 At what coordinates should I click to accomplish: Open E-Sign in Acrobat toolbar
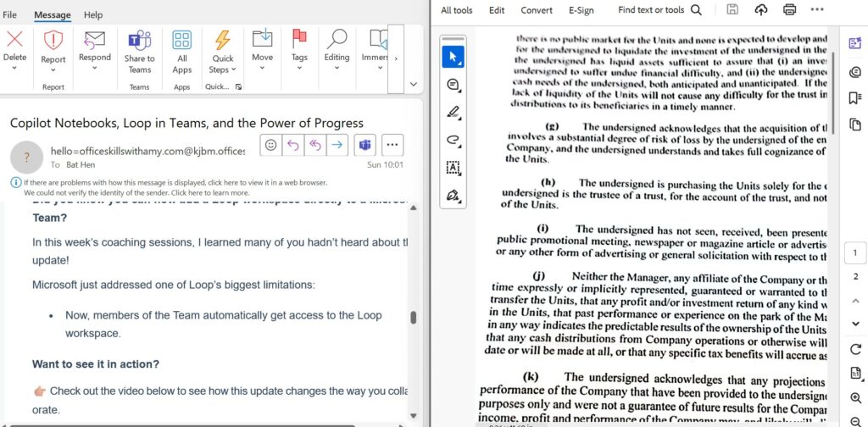(581, 10)
